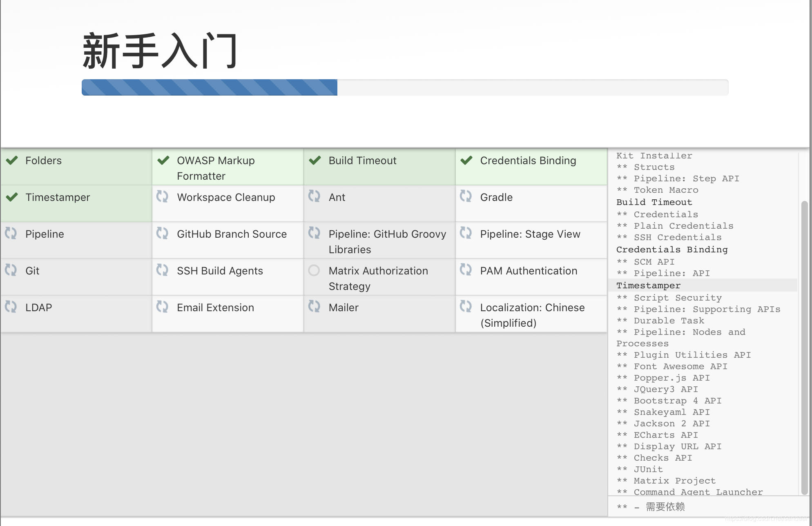The height and width of the screenshot is (526, 812).
Task: Click the spinner icon next to Git
Action: (x=11, y=270)
